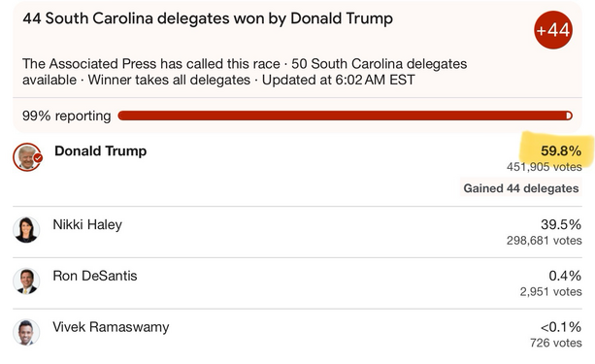This screenshot has height=364, width=595.
Task: Select the Donald Trump candidate name
Action: click(101, 151)
